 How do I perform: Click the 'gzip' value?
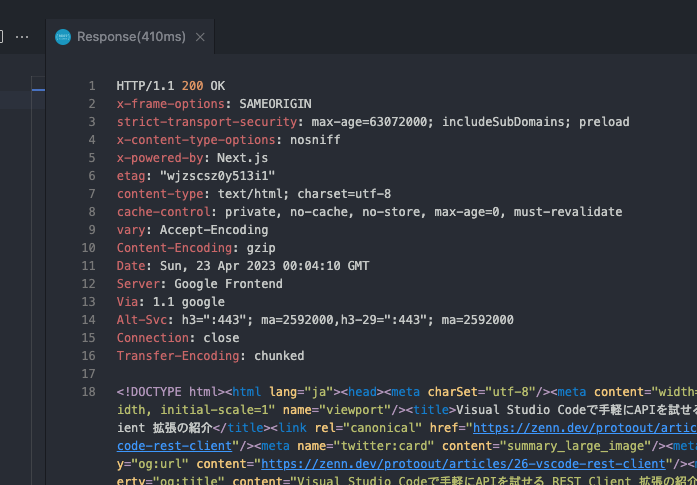point(261,248)
